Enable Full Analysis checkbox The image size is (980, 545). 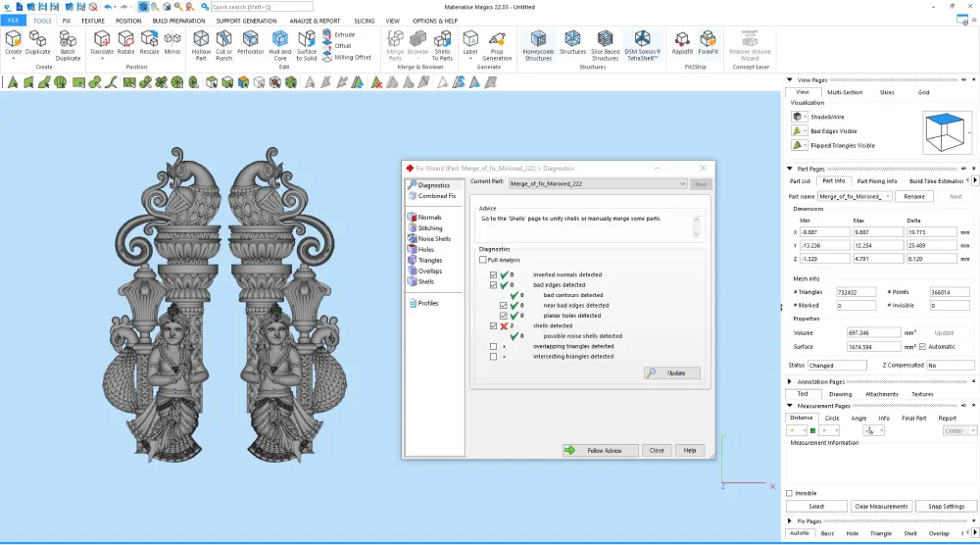483,260
